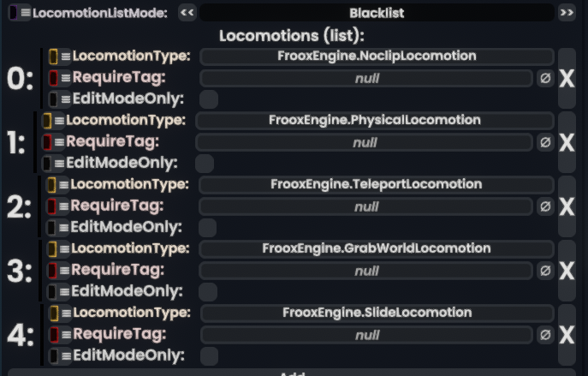
Task: Click yellow reference icon for NoclipLocomotion type
Action: 53,57
